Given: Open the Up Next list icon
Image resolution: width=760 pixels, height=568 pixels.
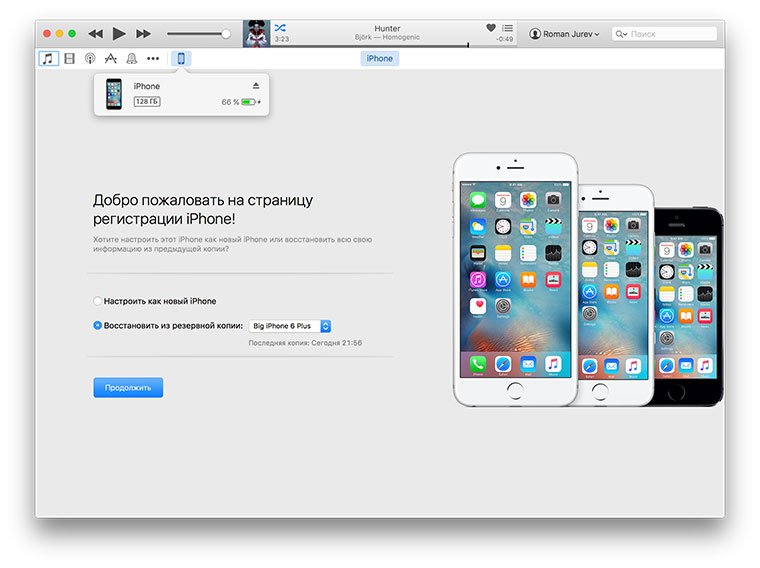Looking at the screenshot, I should click(x=507, y=28).
